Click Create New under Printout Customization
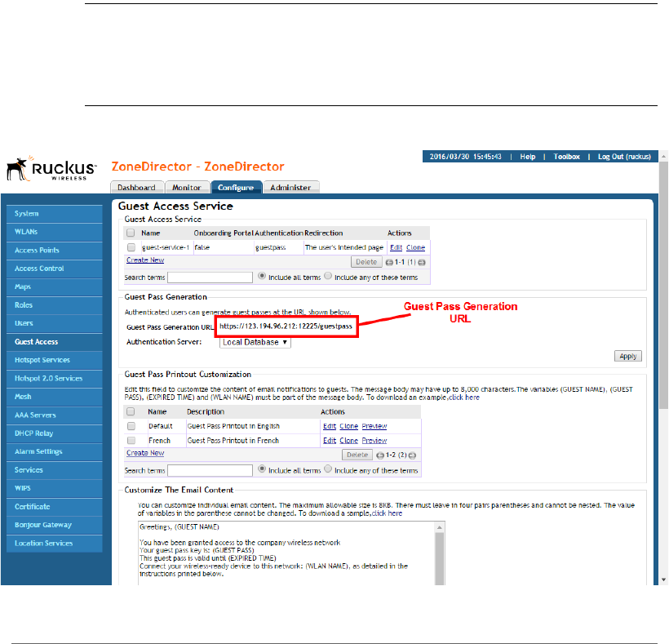Screen dimensions: 669x644 point(145,453)
